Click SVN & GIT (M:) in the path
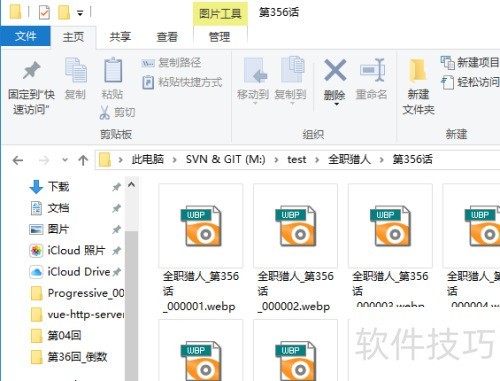This screenshot has height=381, width=500. click(x=225, y=159)
